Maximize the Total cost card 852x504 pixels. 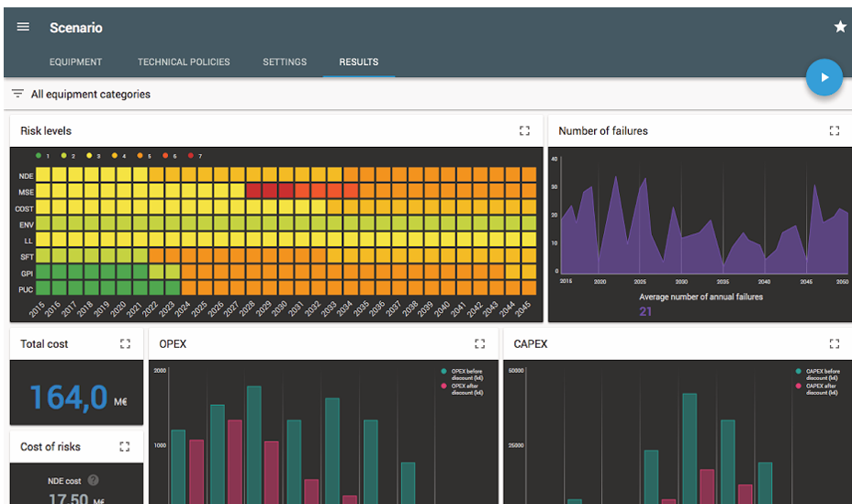pyautogui.click(x=125, y=344)
